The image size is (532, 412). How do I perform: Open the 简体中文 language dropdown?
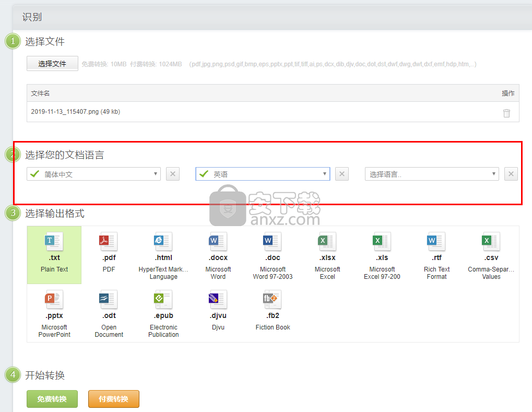coord(93,174)
